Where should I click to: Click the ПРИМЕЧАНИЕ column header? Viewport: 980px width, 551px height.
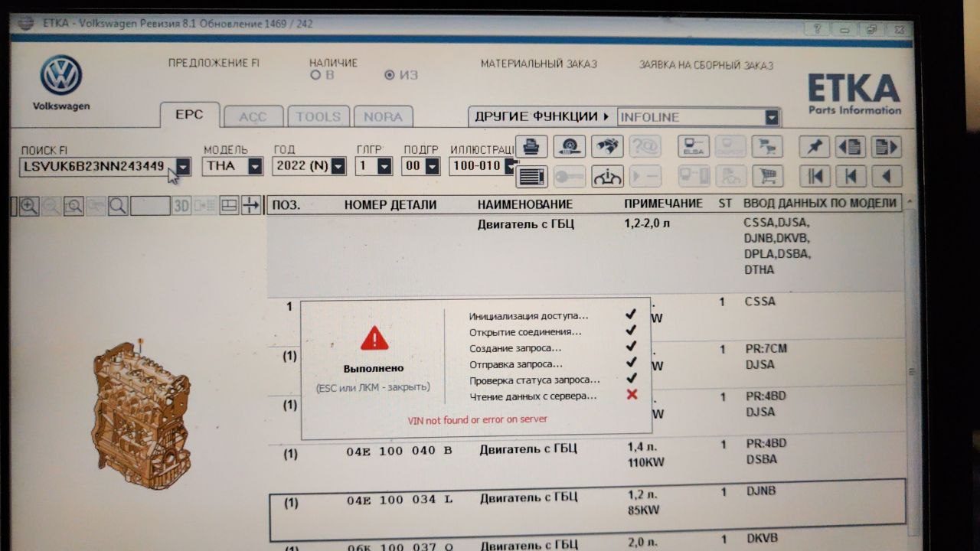[663, 204]
